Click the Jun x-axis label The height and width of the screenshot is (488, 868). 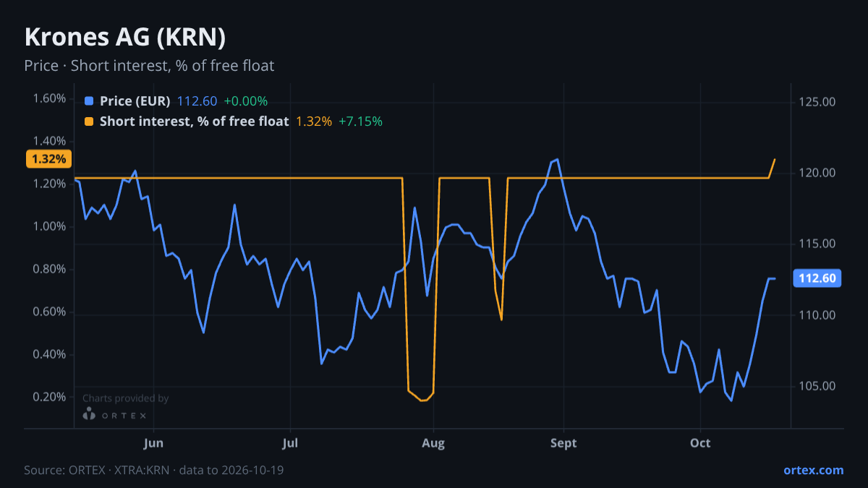(153, 443)
